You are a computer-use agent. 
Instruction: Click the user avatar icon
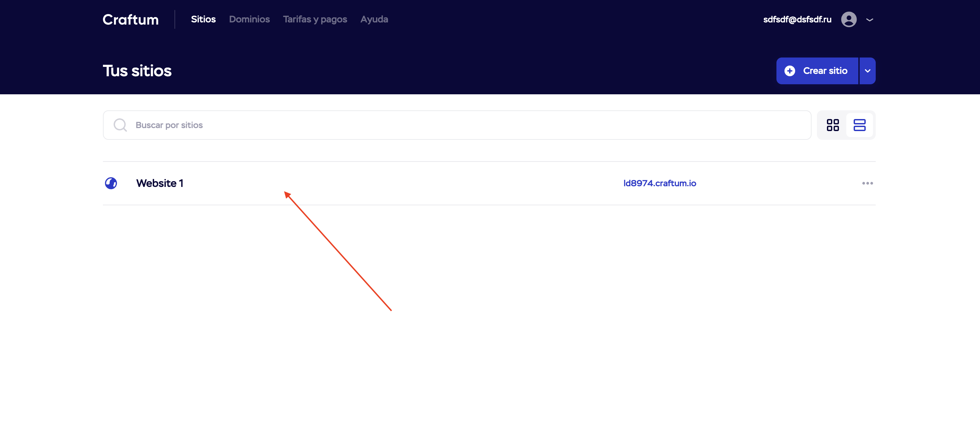coord(849,19)
